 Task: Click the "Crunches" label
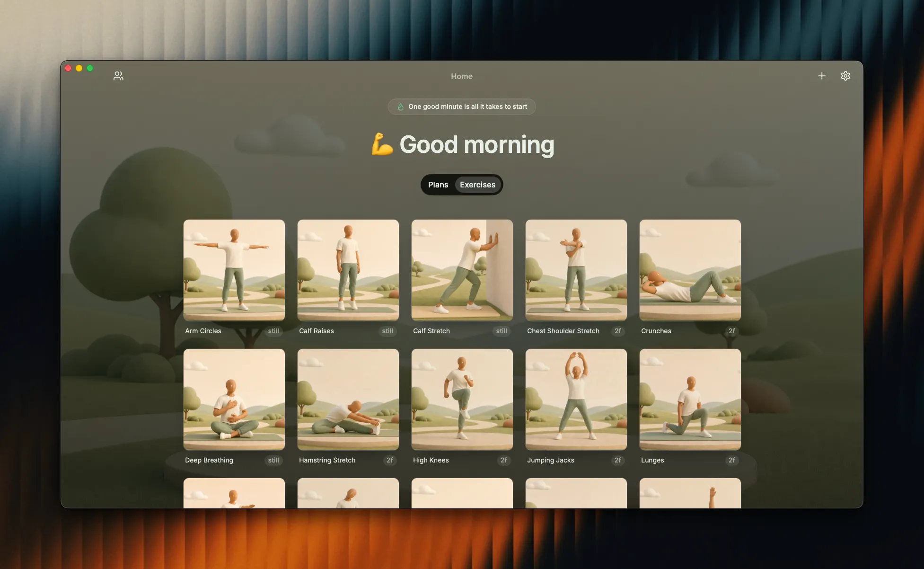coord(656,331)
